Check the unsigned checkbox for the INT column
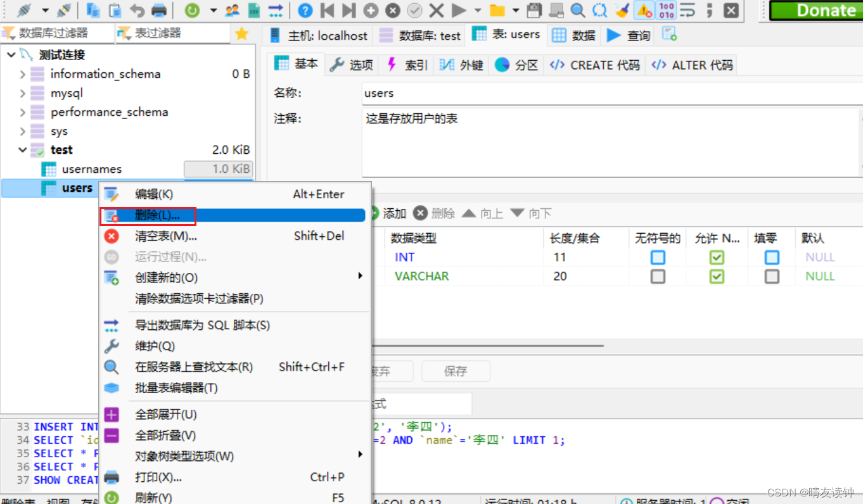863x504 pixels. [657, 256]
